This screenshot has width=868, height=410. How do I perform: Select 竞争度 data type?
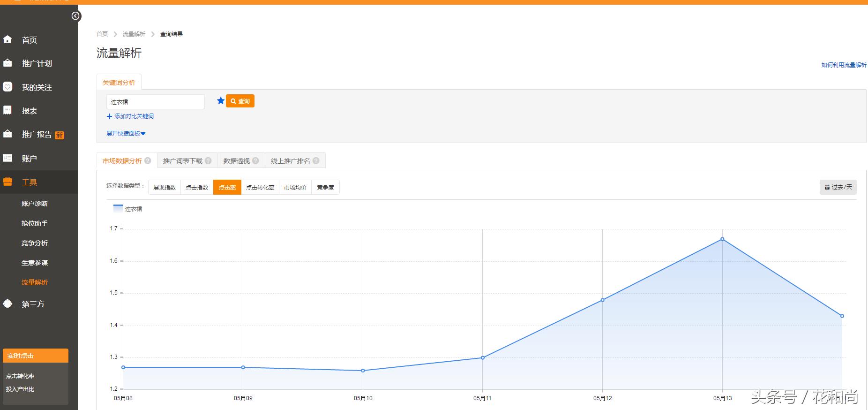pos(325,187)
